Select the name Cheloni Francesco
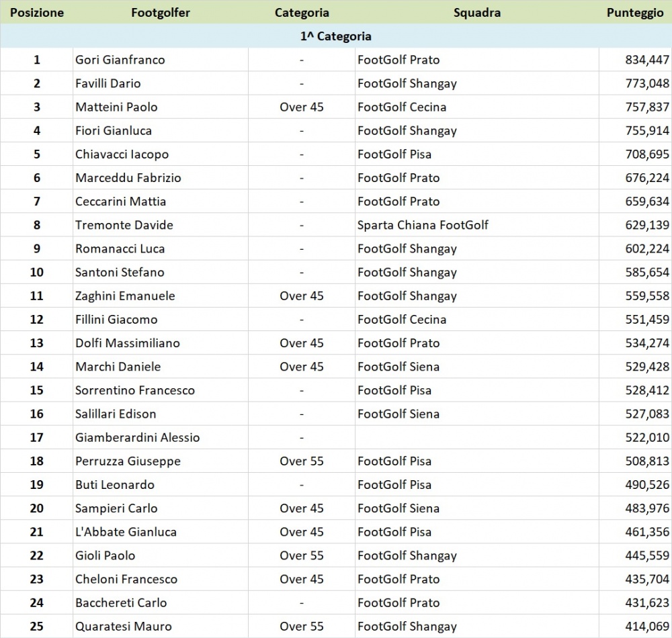The height and width of the screenshot is (638, 672). tap(126, 579)
